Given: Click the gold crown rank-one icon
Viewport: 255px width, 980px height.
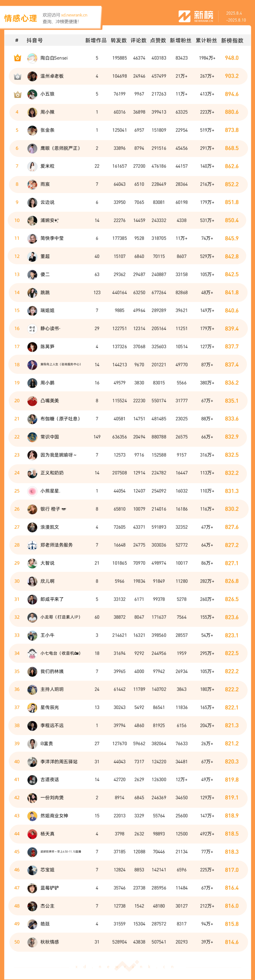Looking at the screenshot, I should coord(17,58).
